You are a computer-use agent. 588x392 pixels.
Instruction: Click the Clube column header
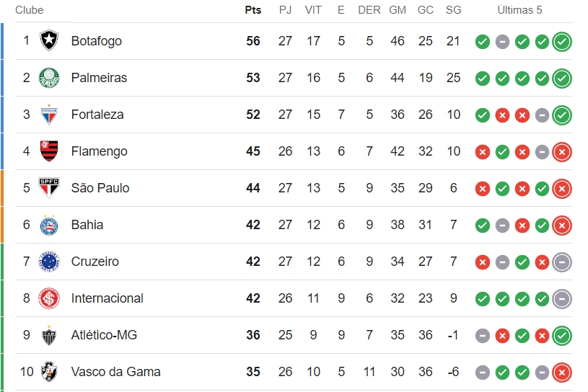coord(30,10)
